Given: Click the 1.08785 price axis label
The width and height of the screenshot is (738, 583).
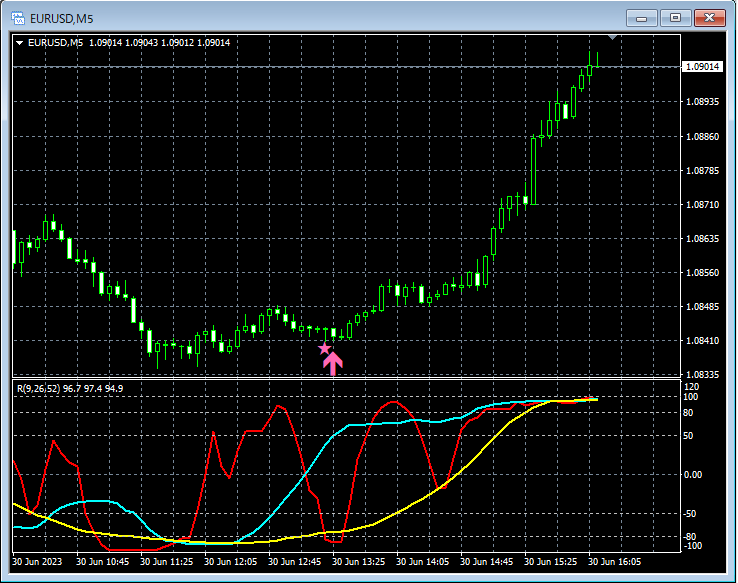Looking at the screenshot, I should coord(702,170).
